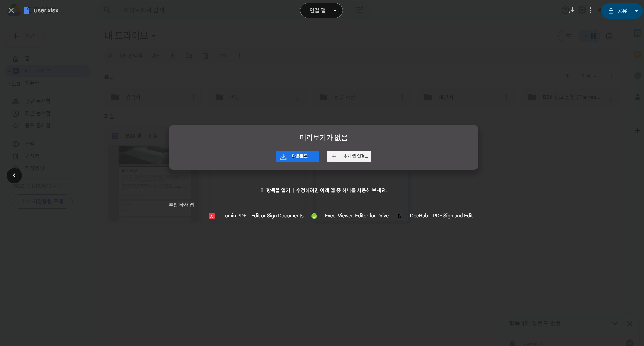Open 스팸 in the dimmed sidebar
Viewport: 644px width, 346px height.
point(48,144)
